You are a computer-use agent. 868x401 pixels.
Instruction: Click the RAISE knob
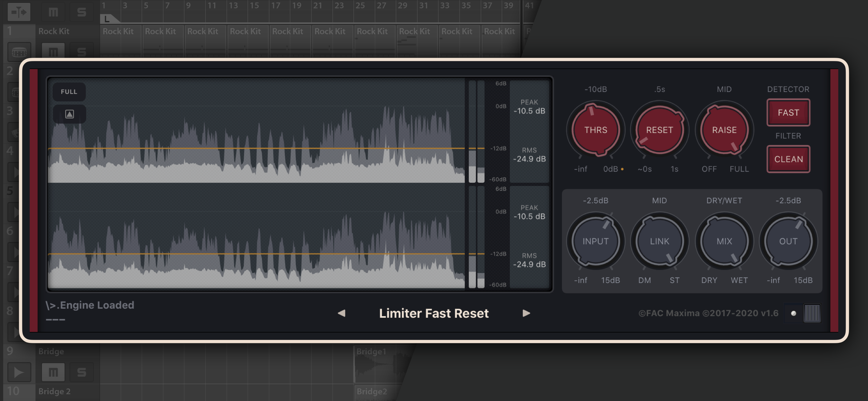tap(724, 130)
